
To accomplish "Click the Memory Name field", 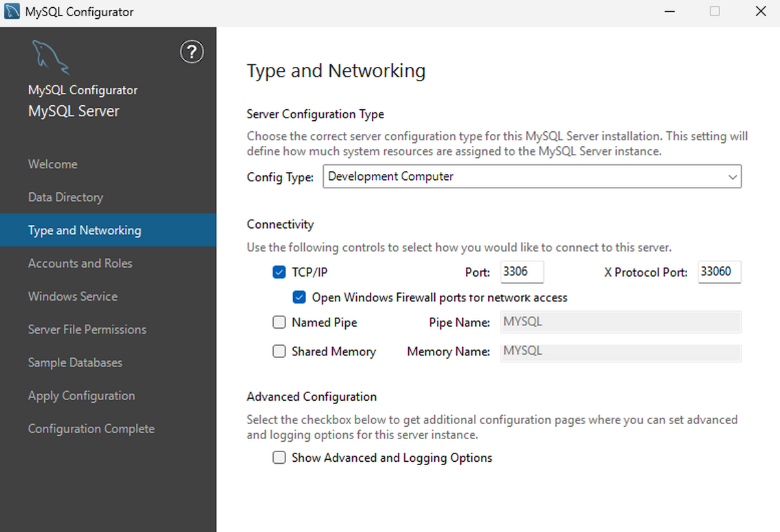I will pyautogui.click(x=621, y=352).
